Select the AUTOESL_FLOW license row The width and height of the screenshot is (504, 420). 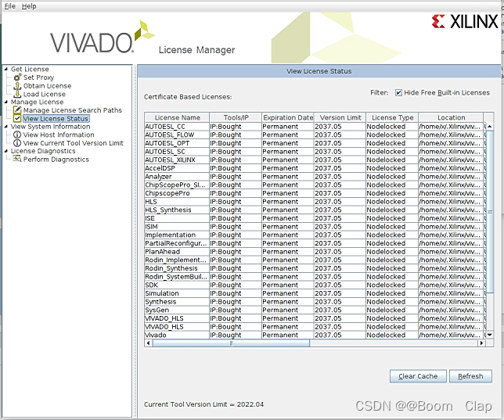(314, 135)
